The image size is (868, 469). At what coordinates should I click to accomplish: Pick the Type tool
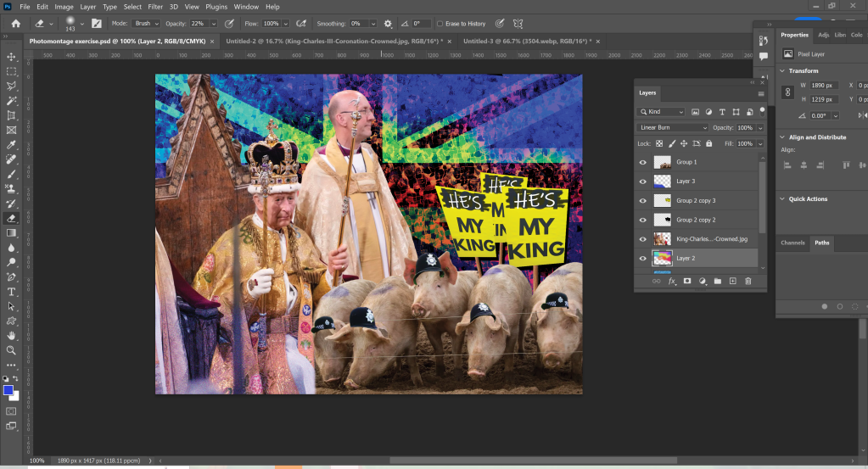[x=12, y=291]
